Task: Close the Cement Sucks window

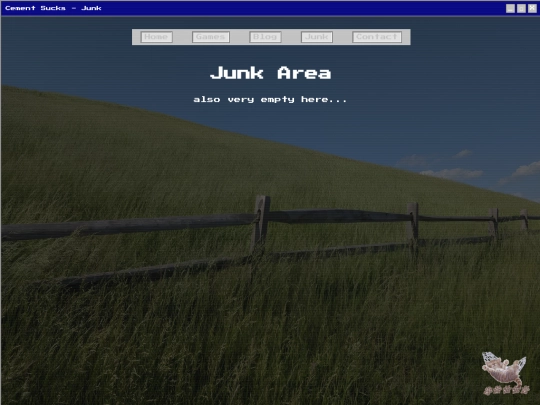Action: 532,8
